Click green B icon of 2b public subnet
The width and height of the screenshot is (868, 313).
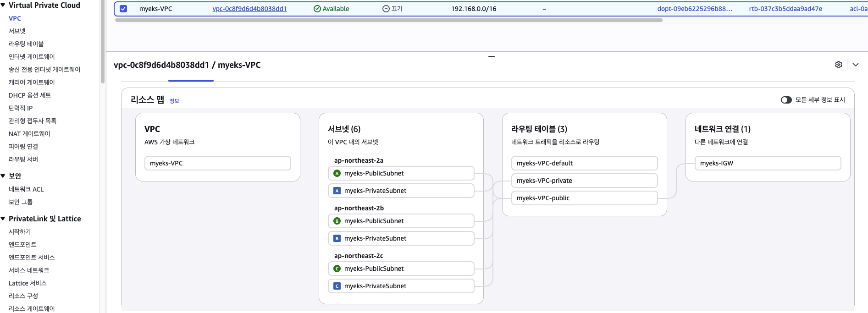click(x=337, y=221)
